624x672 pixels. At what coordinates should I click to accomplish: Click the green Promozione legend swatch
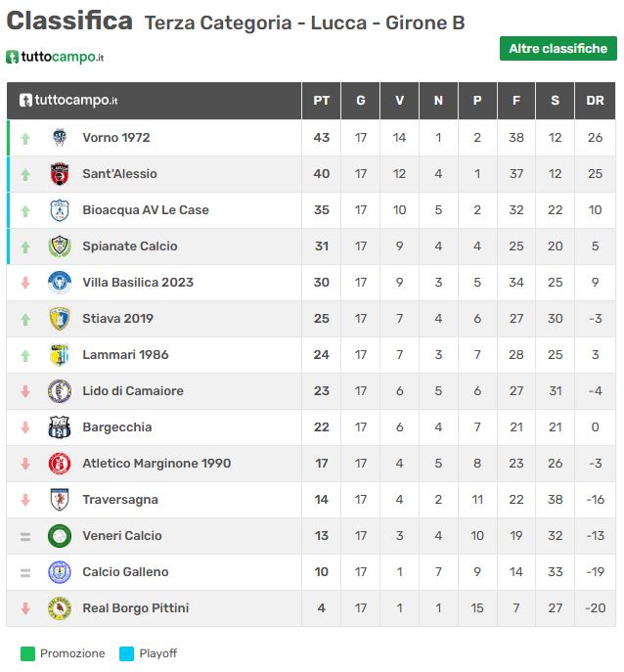click(x=27, y=653)
